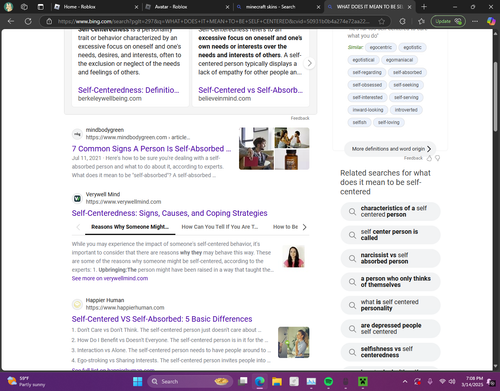Reload the current Bing page

tap(28, 21)
